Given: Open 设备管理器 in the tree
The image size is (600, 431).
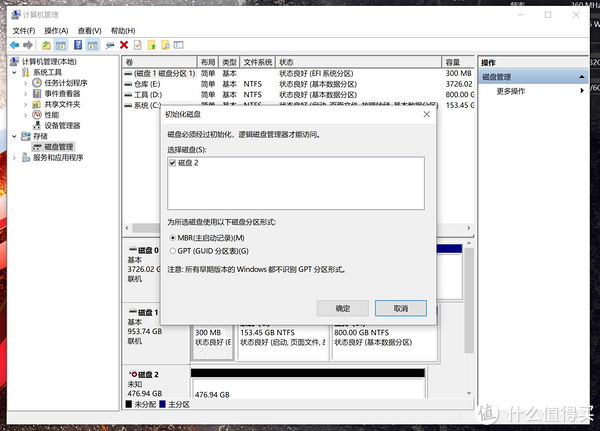Looking at the screenshot, I should click(x=62, y=126).
